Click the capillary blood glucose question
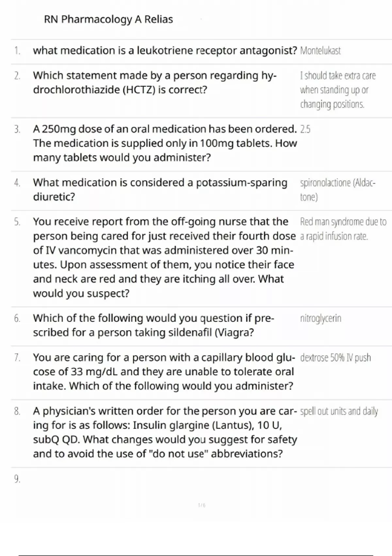This screenshot has width=392, height=556. [x=163, y=372]
